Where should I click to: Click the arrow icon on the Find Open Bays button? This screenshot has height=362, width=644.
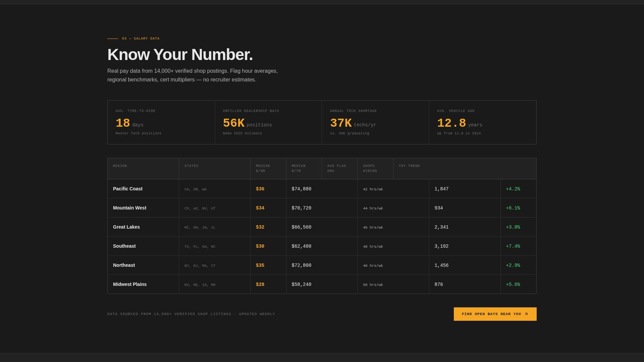(x=526, y=314)
